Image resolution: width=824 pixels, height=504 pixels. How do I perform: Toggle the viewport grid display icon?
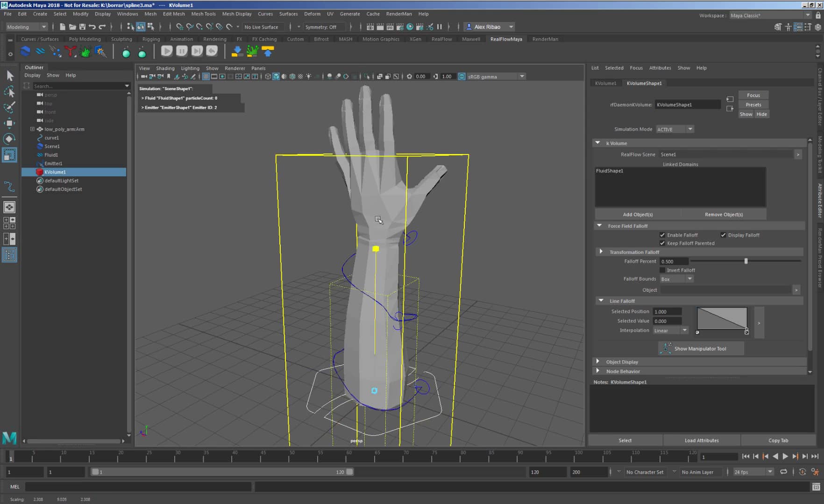pyautogui.click(x=206, y=77)
